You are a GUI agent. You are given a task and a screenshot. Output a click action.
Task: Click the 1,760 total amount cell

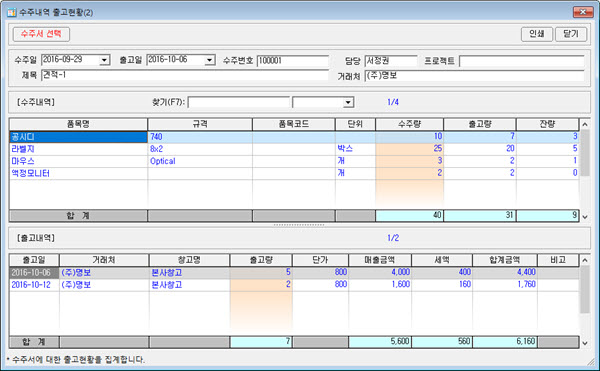click(x=505, y=285)
